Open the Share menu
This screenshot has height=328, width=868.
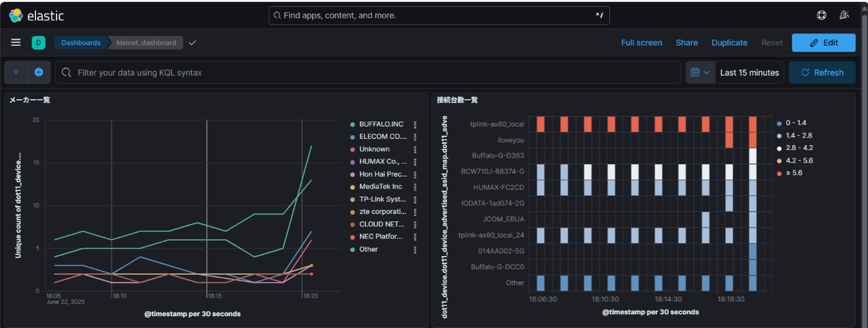(x=686, y=43)
